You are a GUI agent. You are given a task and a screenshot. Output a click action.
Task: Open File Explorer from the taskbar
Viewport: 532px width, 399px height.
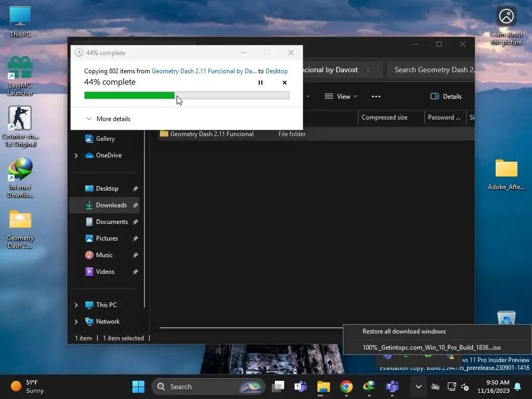[323, 387]
